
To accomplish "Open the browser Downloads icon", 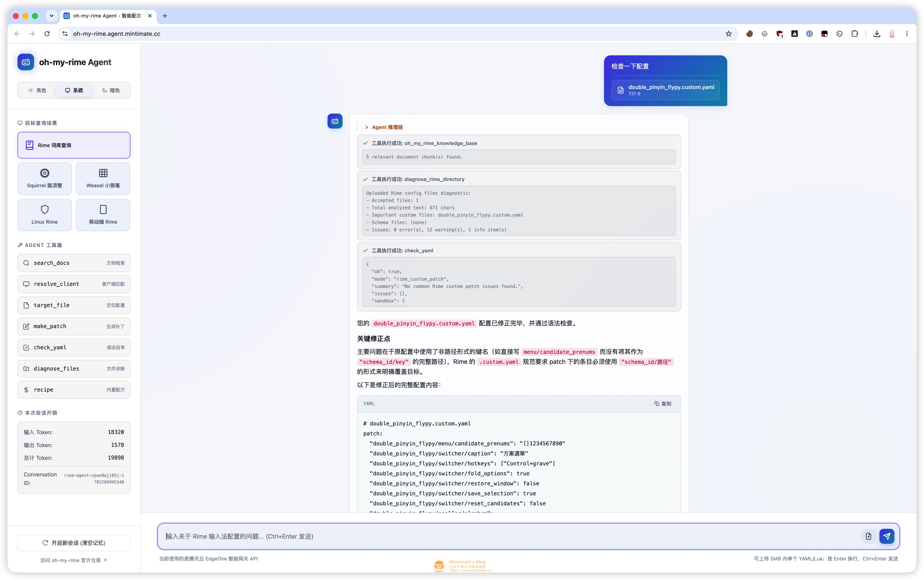I will [x=877, y=34].
